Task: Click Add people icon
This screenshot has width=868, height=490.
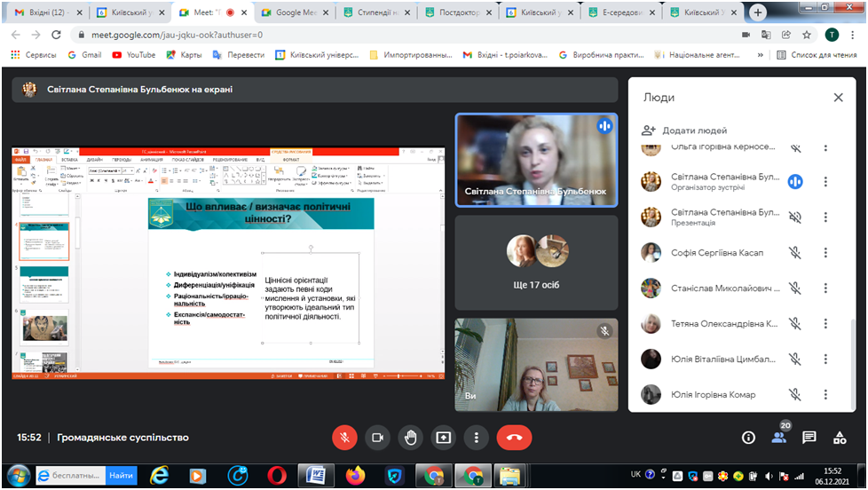Action: click(x=649, y=130)
